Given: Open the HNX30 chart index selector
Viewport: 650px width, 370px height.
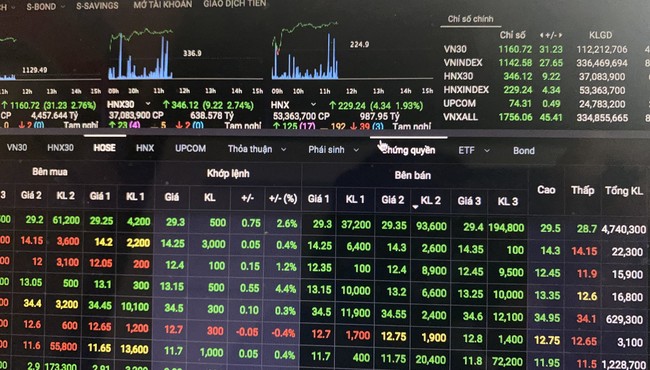Looking at the screenshot, I should coord(148,104).
